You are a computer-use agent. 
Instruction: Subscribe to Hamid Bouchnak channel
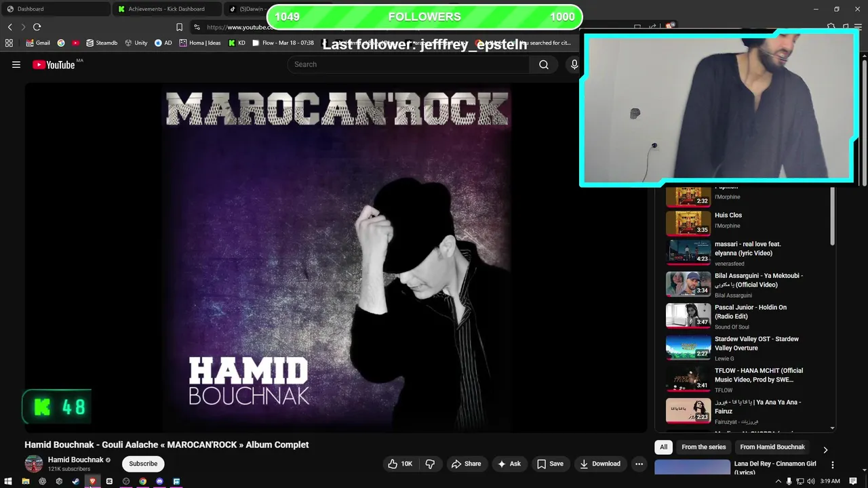[x=143, y=464]
